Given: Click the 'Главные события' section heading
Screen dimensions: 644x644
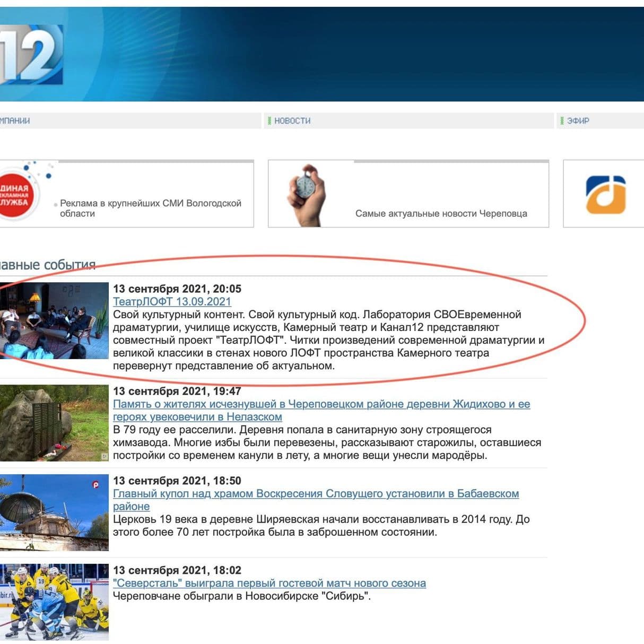Looking at the screenshot, I should point(48,264).
